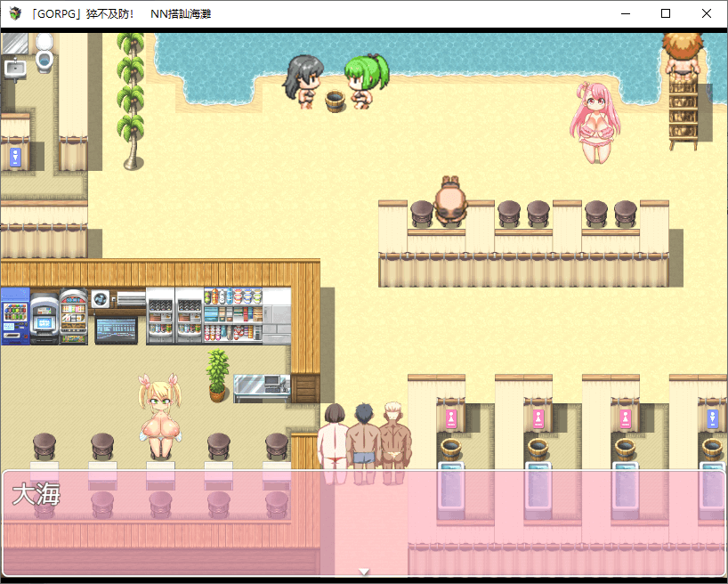Select the black-haired character near the water

click(303, 81)
